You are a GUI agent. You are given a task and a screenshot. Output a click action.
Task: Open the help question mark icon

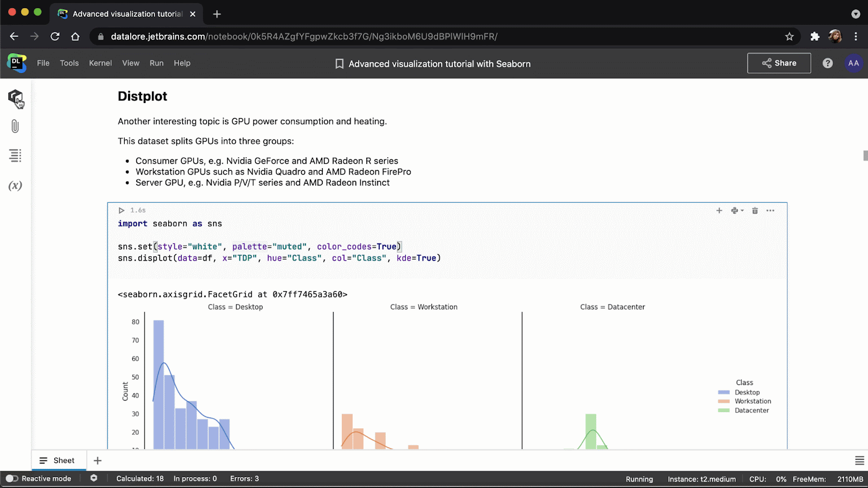(x=827, y=63)
